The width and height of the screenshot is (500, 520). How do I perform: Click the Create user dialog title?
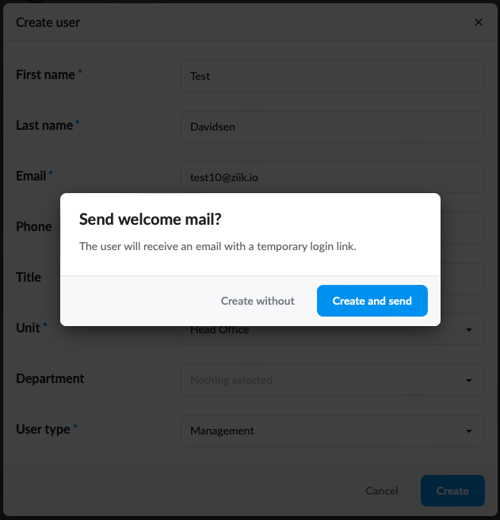click(48, 23)
